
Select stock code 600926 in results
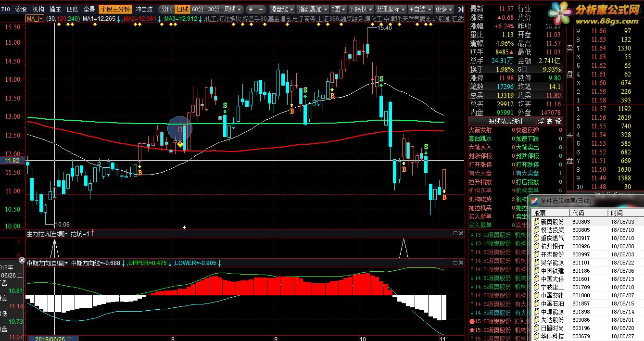pos(581,246)
